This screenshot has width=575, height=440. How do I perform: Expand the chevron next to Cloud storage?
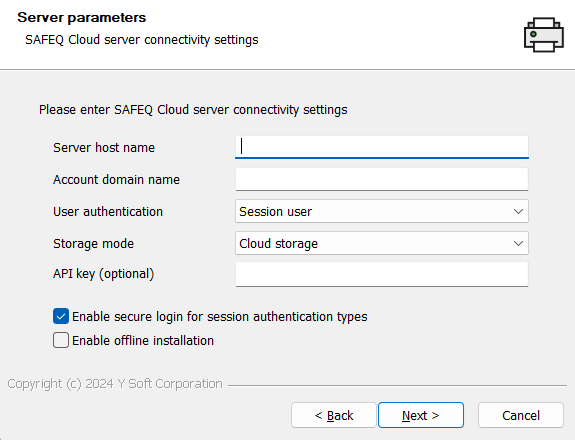coord(518,243)
